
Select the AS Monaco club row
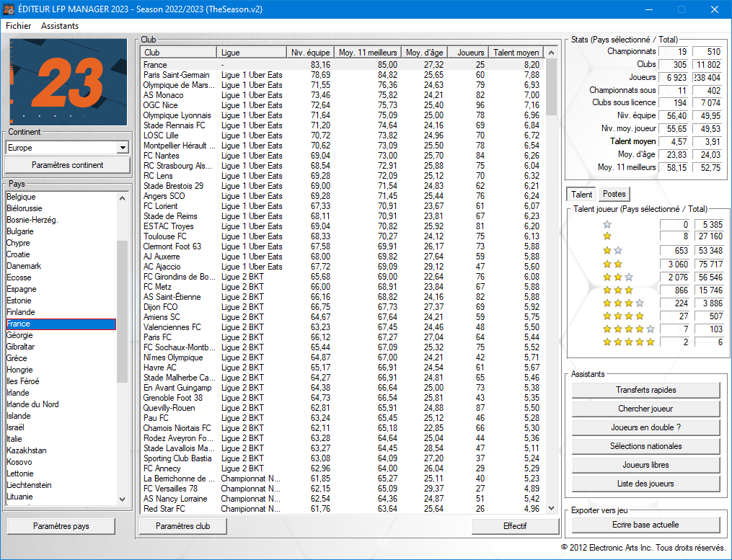click(343, 95)
